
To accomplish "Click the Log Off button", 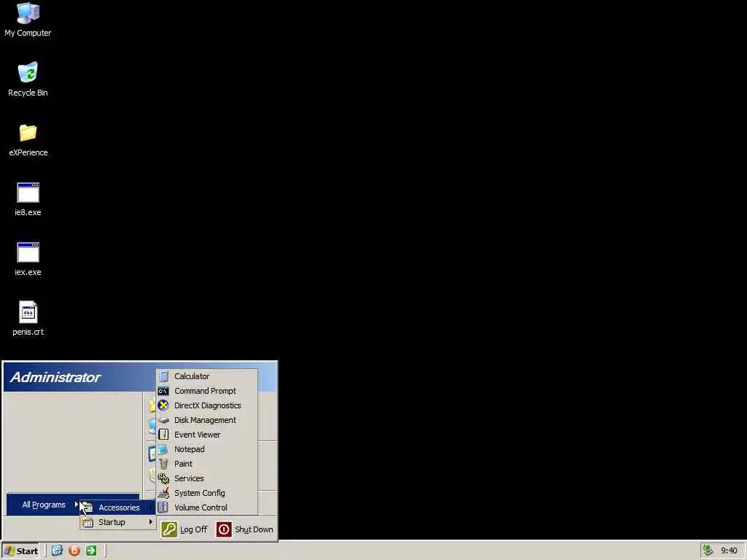I will pos(185,529).
